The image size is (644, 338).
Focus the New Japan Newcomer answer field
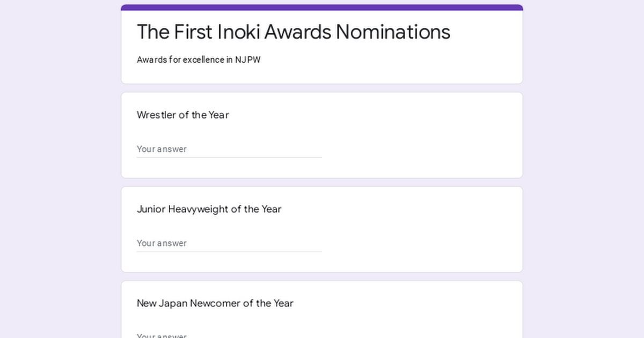pyautogui.click(x=229, y=335)
